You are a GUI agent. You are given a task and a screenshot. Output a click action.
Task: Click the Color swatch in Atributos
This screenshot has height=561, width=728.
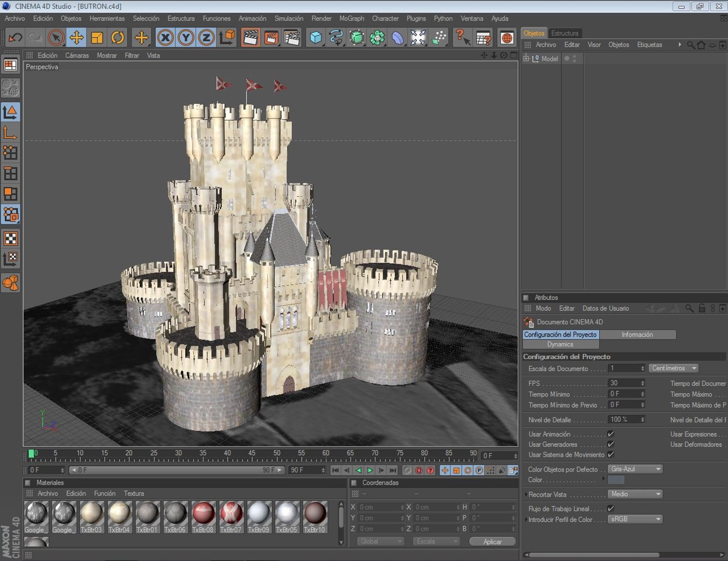(616, 480)
